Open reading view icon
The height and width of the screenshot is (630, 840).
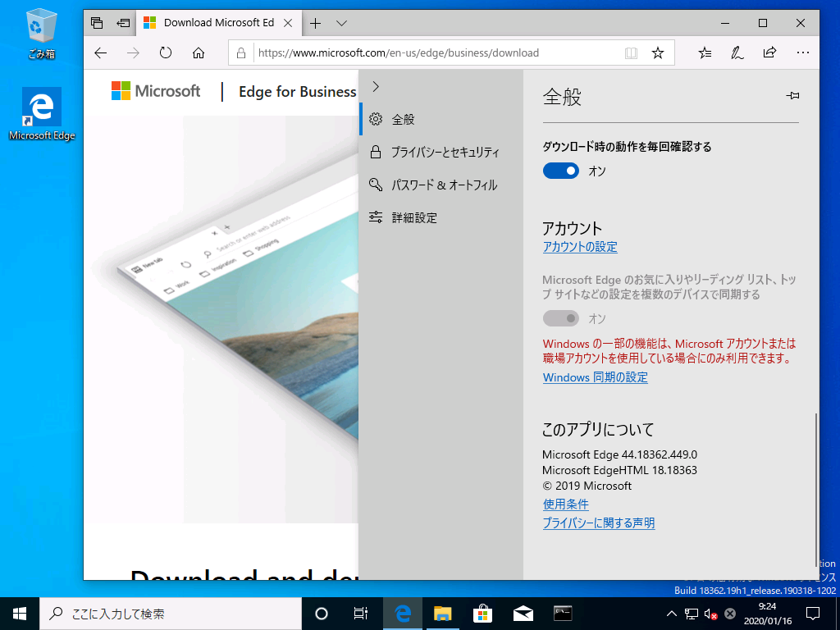click(x=631, y=52)
